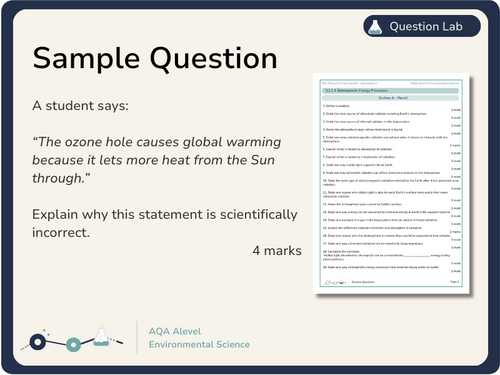Click the Question Lab badge
The image size is (500, 375).
[422, 26]
